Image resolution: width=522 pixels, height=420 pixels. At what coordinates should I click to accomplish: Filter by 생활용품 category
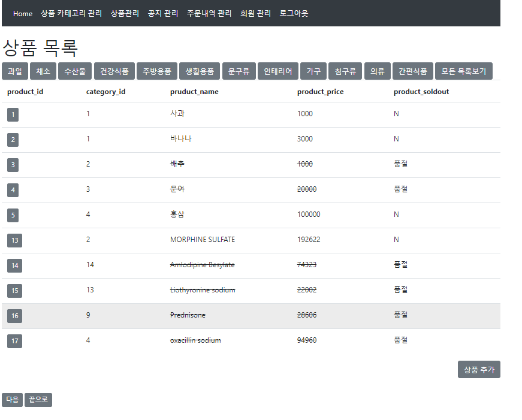pos(200,71)
